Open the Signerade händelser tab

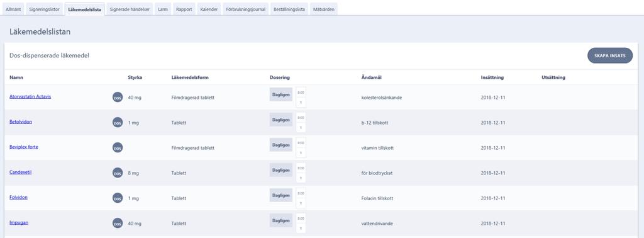pos(130,9)
